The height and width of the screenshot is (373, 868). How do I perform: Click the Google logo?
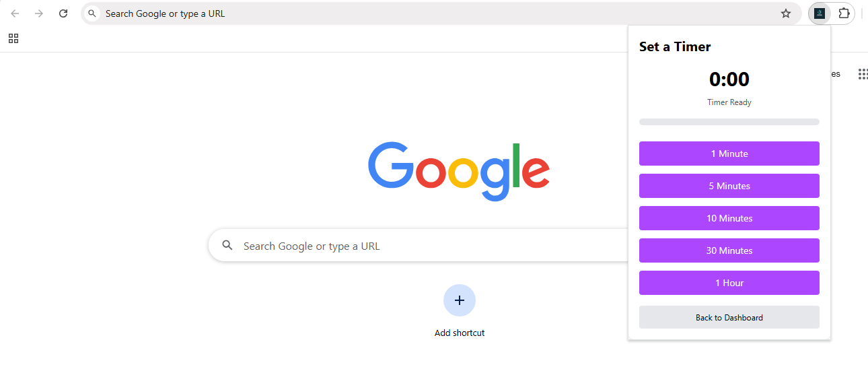[x=459, y=171]
